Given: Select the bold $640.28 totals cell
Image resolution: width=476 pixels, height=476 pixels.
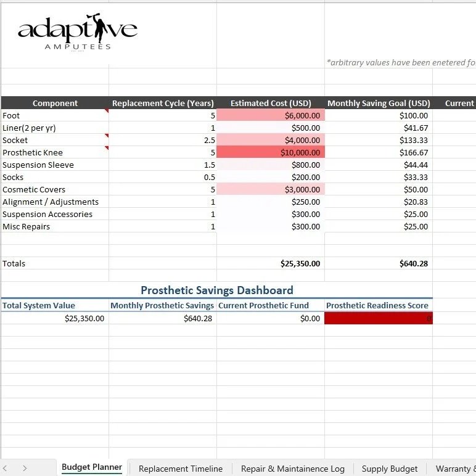Looking at the screenshot, I should (379, 263).
